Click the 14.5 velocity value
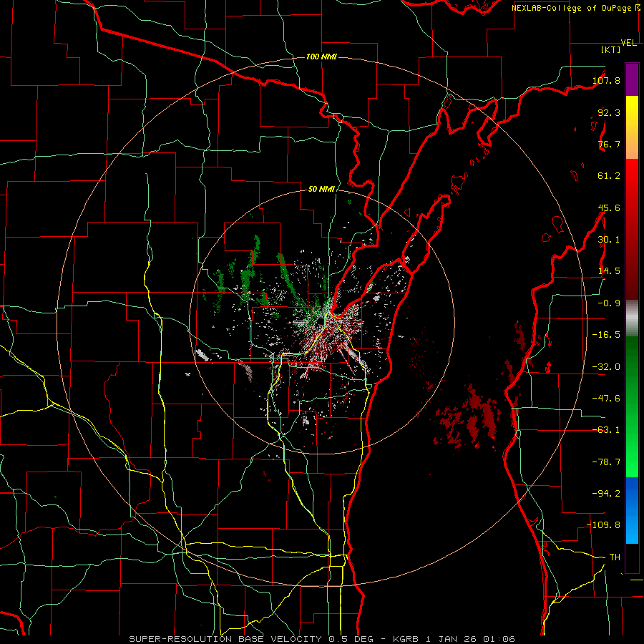 tap(609, 271)
